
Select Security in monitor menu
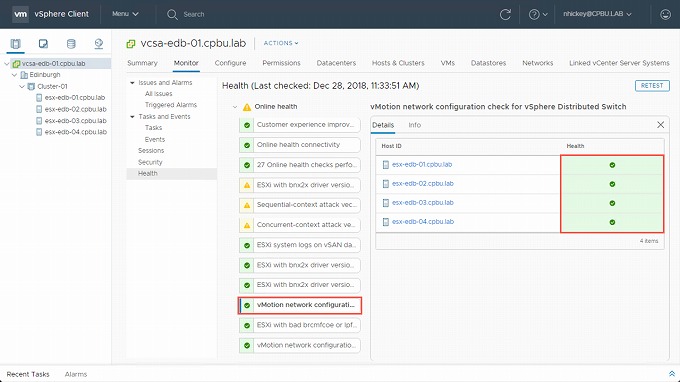(150, 162)
